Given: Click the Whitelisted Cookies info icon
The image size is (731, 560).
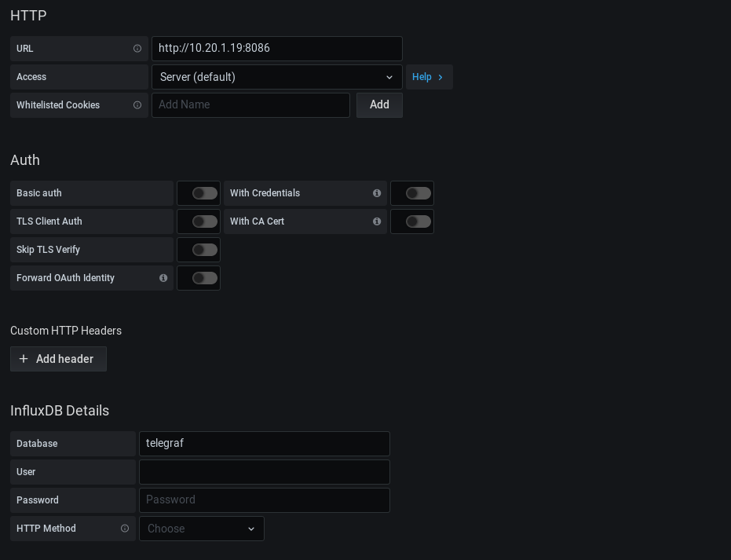Looking at the screenshot, I should tap(137, 105).
